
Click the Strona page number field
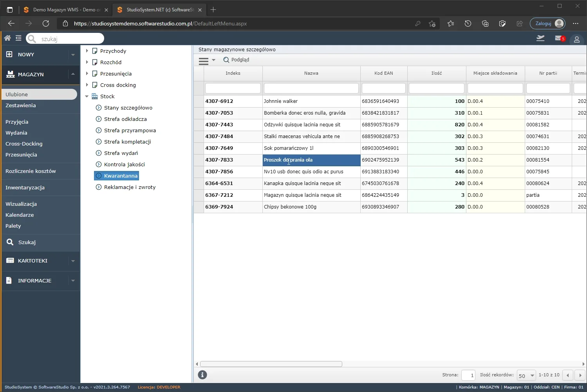[x=468, y=375]
